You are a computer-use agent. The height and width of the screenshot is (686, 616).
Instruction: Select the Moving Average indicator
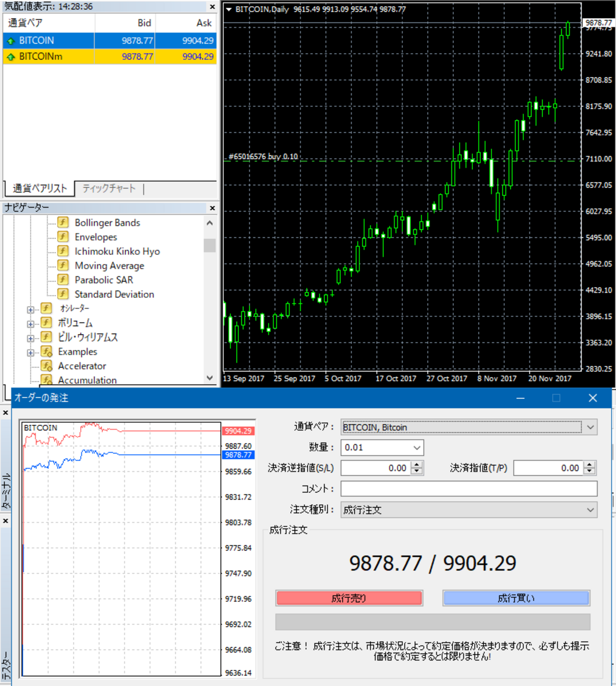coord(109,266)
